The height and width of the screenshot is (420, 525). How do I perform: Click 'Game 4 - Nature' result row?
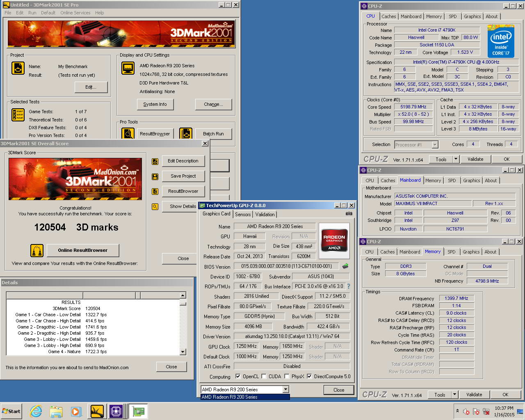tap(94, 352)
